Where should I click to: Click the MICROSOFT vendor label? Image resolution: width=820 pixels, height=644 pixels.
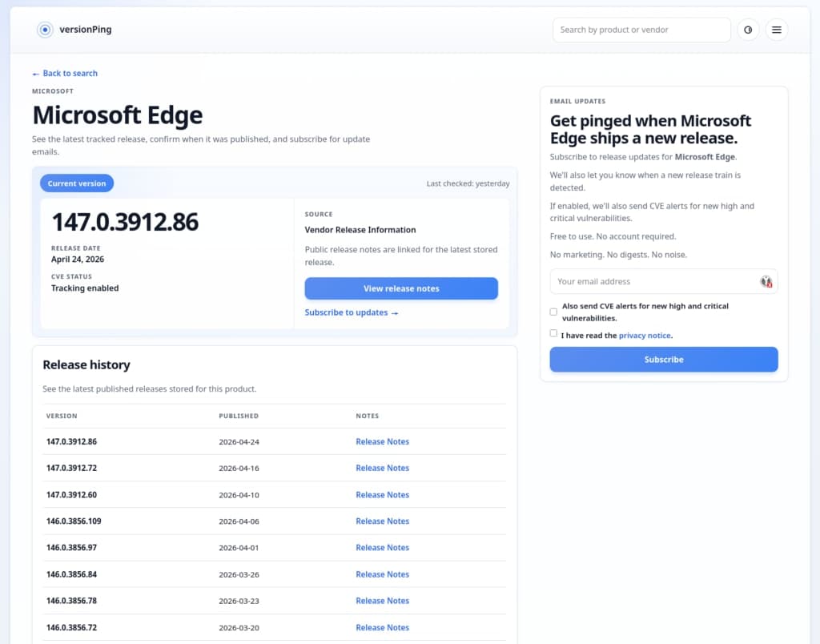[x=53, y=91]
